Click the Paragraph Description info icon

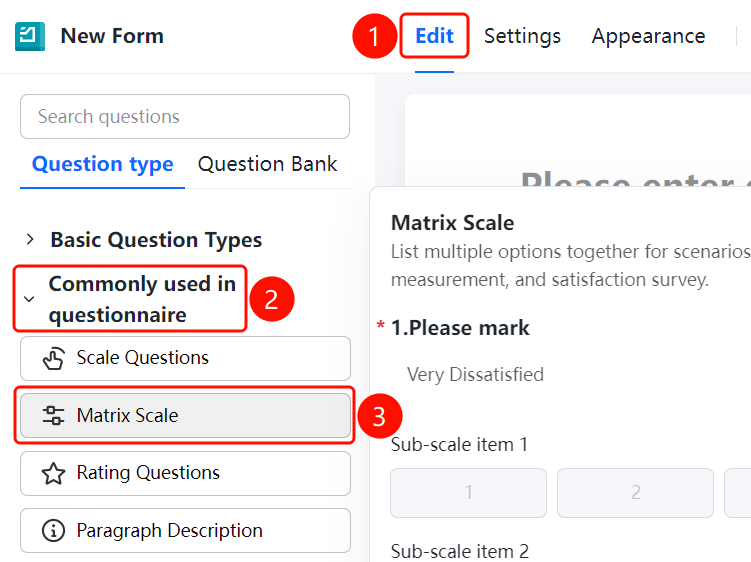[x=53, y=530]
